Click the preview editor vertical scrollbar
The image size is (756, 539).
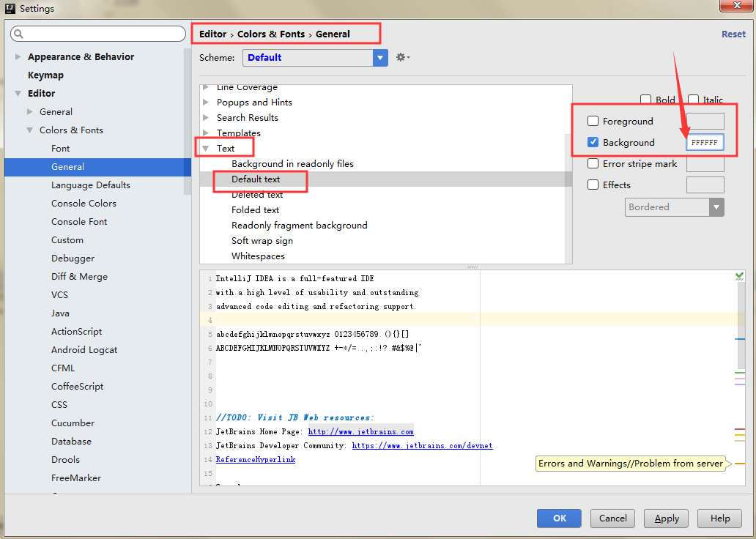(741, 326)
